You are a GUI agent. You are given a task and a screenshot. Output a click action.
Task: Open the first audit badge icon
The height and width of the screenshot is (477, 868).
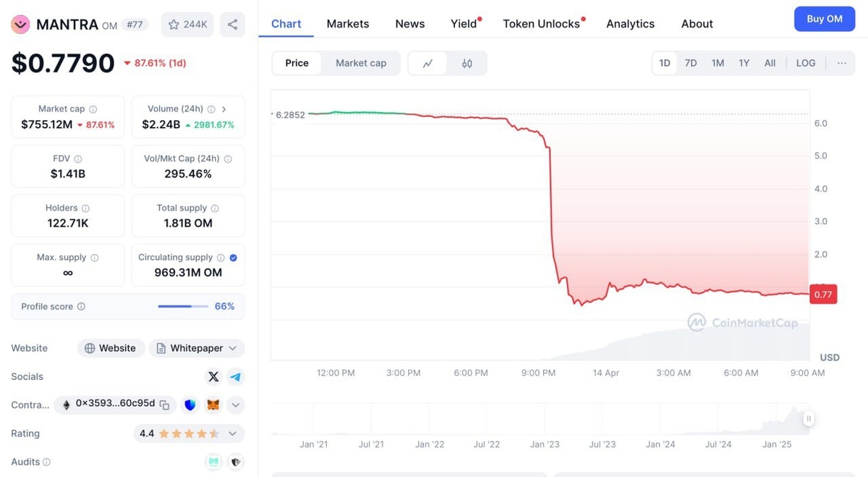[x=213, y=462]
